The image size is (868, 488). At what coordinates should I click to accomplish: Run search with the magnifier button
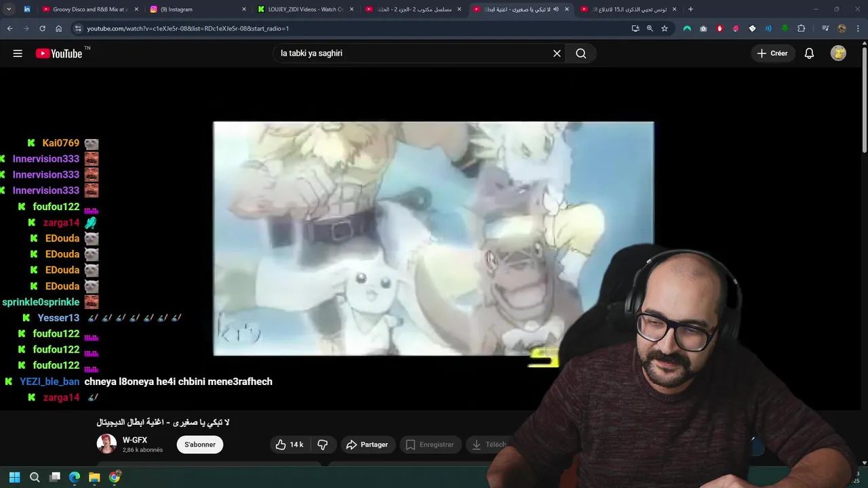[581, 54]
